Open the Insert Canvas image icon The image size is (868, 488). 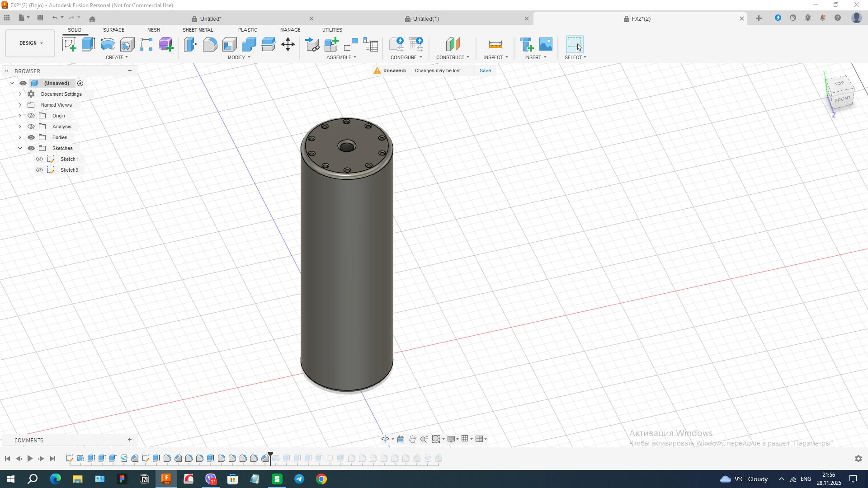[546, 44]
